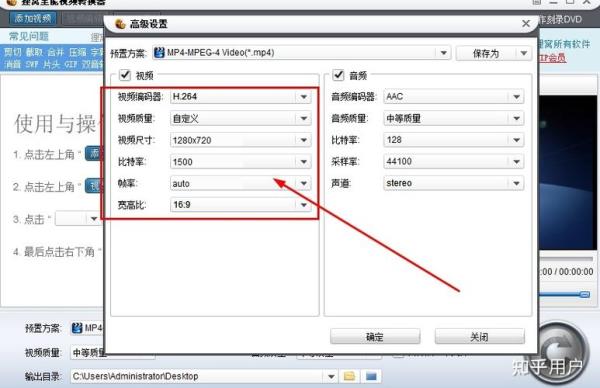600x388 pixels.
Task: Browse output folder with yellow folder icon
Action: click(x=349, y=376)
